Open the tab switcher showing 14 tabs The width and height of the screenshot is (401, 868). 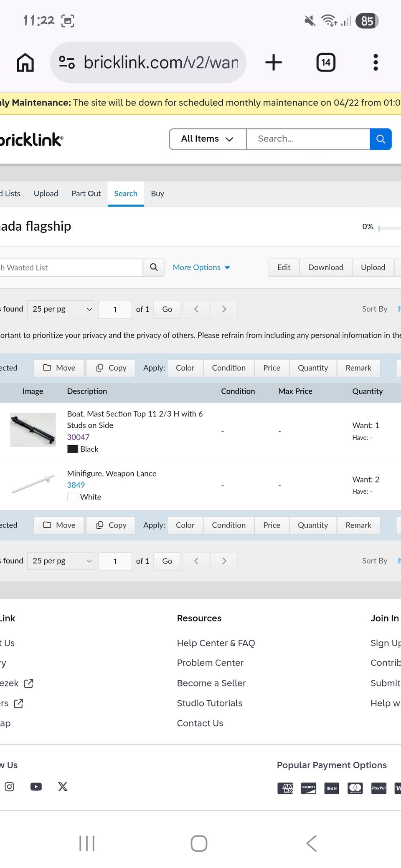tap(326, 63)
